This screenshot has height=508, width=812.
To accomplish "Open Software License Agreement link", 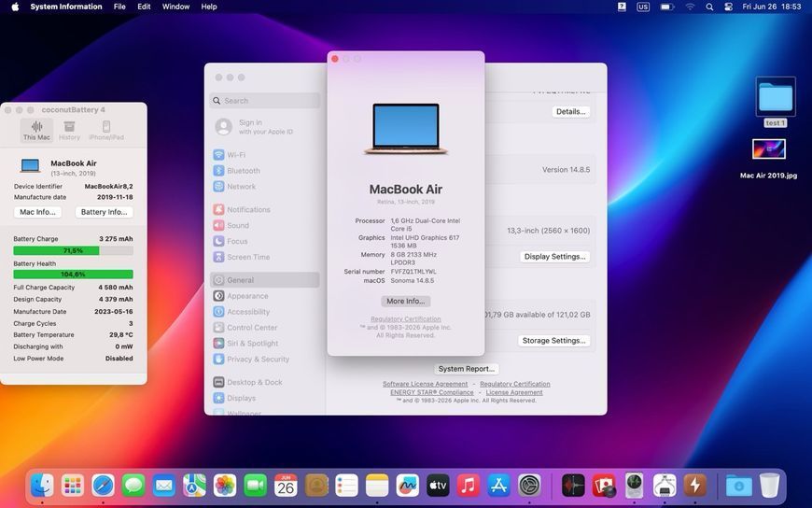I will coord(426,384).
